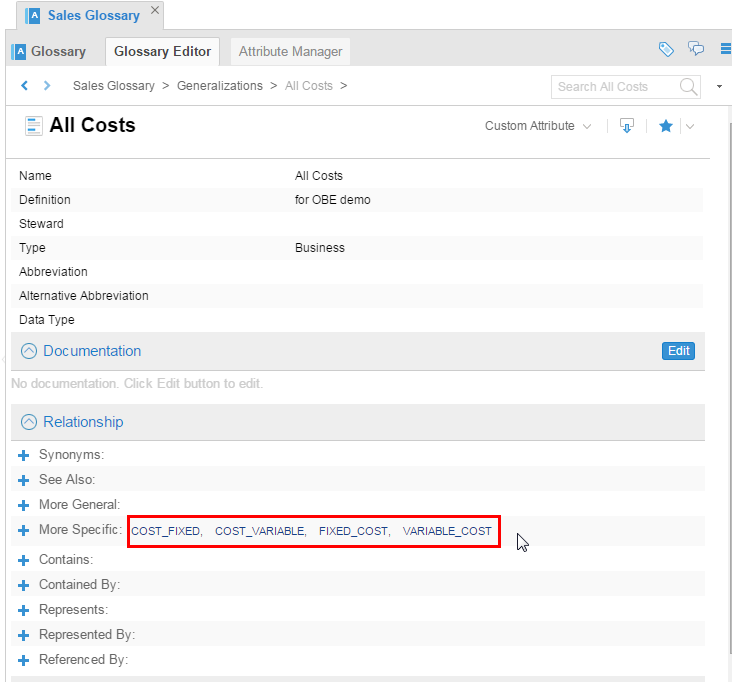Close the Sales Glossary tab
732x682 pixels.
(x=155, y=10)
